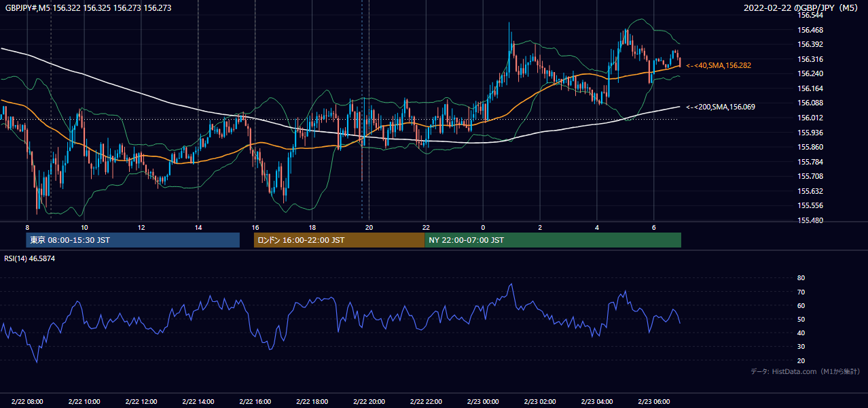Click price axis label 156.240
The image size is (868, 408).
tap(810, 73)
